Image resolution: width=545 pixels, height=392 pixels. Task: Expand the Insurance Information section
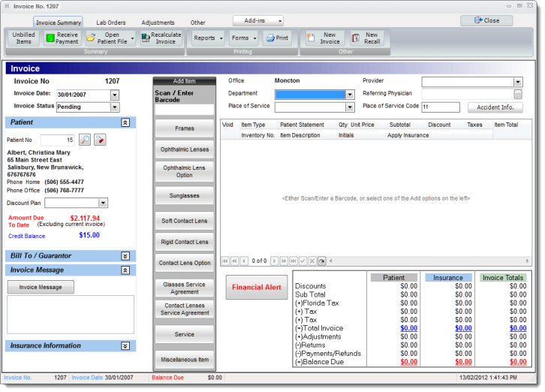coord(125,346)
